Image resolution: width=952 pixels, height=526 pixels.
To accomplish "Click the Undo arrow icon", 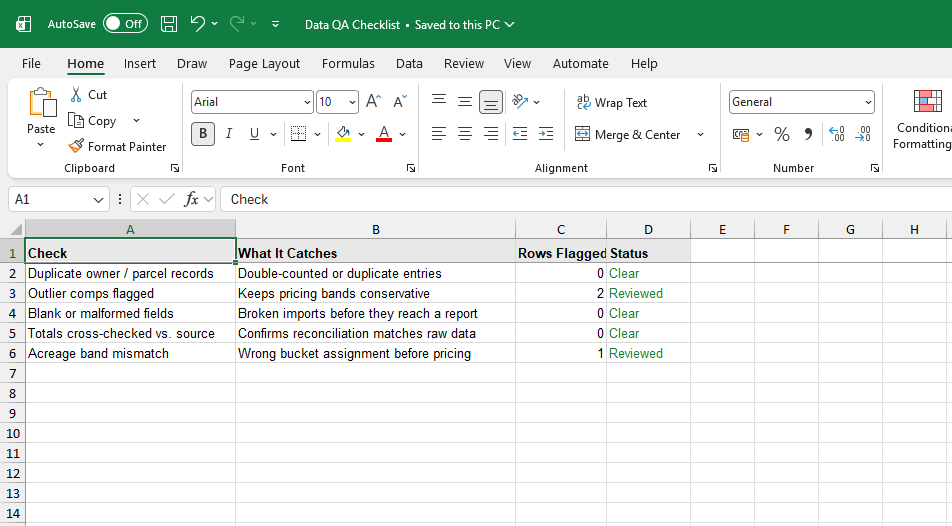I will click(197, 24).
